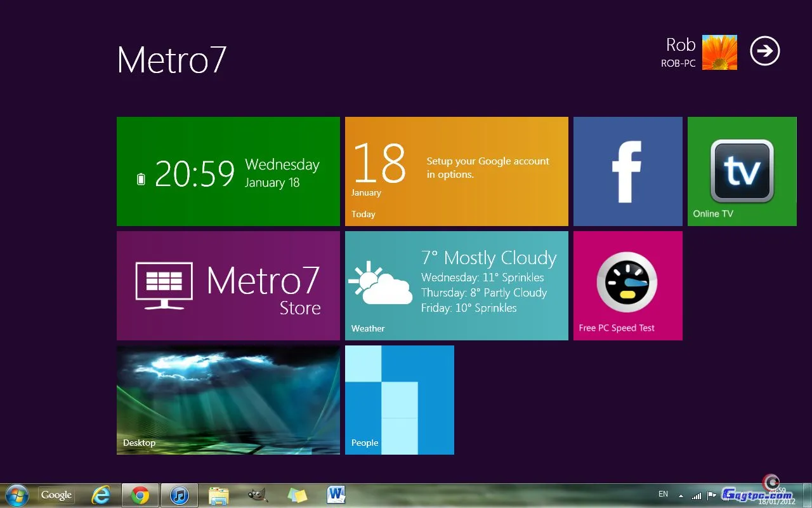Show hidden system tray icons
Image resolution: width=812 pixels, height=508 pixels.
click(681, 495)
